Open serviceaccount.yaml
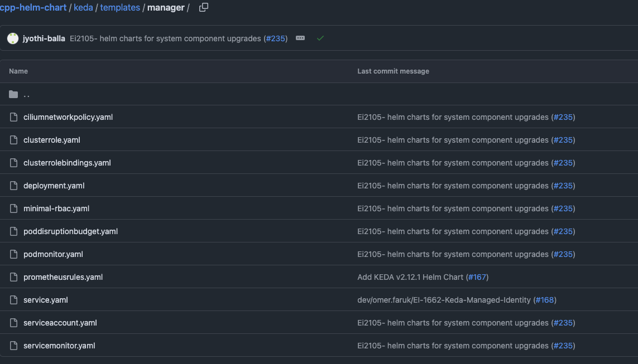 click(x=60, y=323)
